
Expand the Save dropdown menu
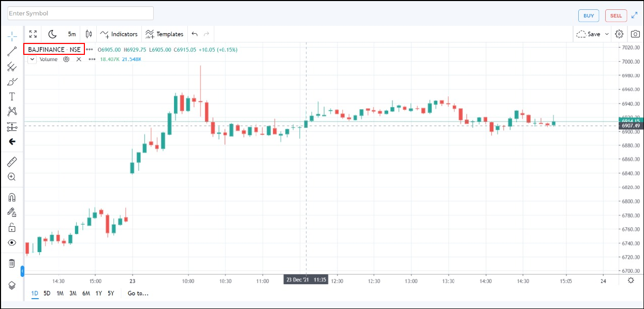click(x=607, y=34)
